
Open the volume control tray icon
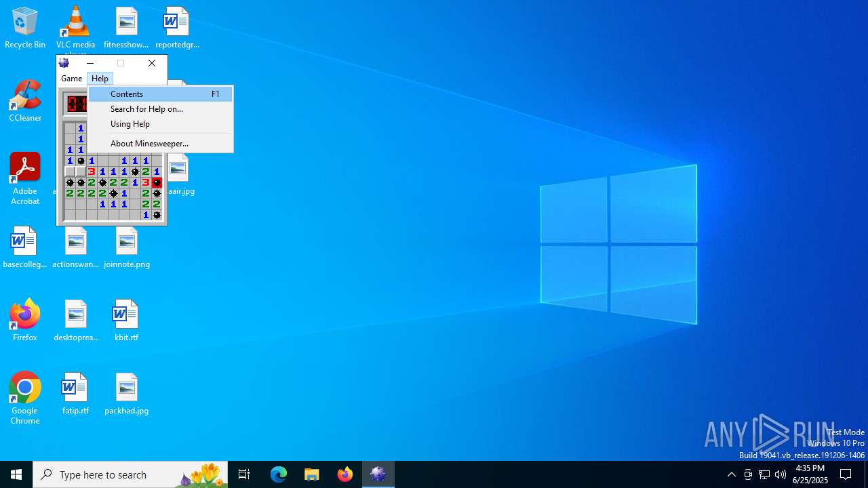tap(781, 474)
